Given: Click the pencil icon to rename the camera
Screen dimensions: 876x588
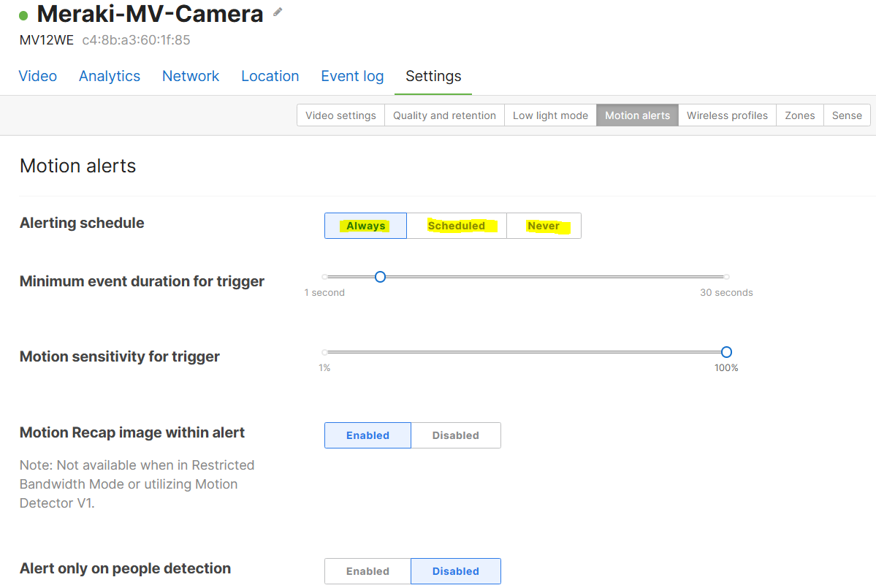Looking at the screenshot, I should point(278,12).
